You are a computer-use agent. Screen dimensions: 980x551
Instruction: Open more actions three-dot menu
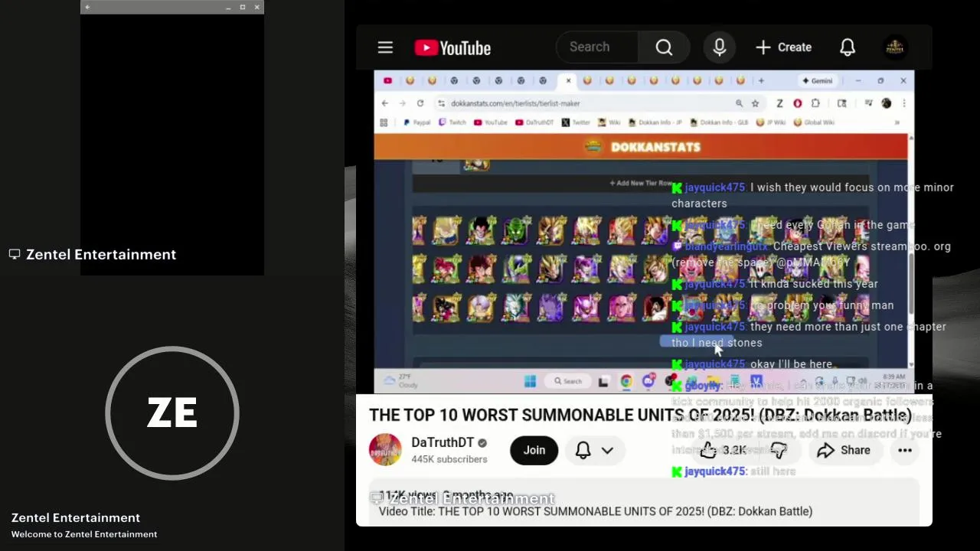pos(904,450)
